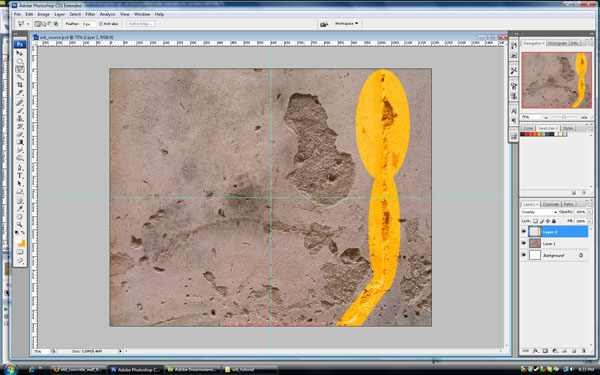The width and height of the screenshot is (600, 375).
Task: Select the Clone Stamp tool
Action: pos(20,119)
